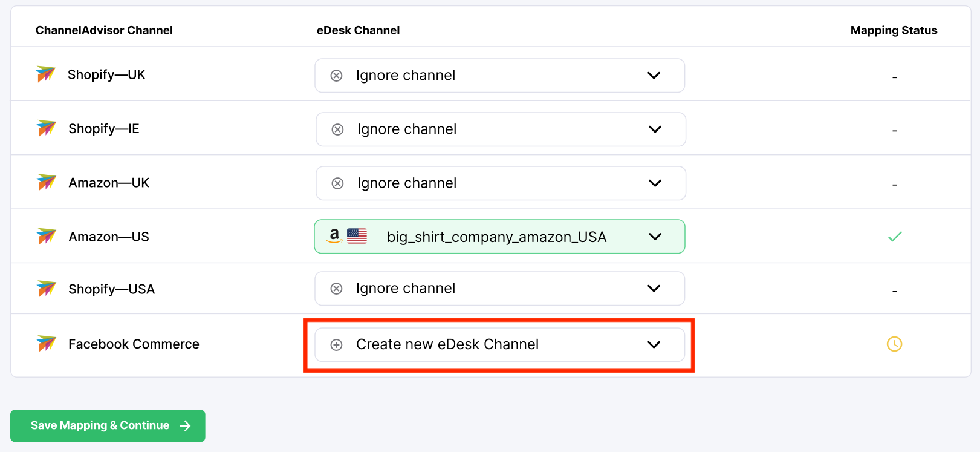Click the eDesk Channel column header

pyautogui.click(x=358, y=30)
